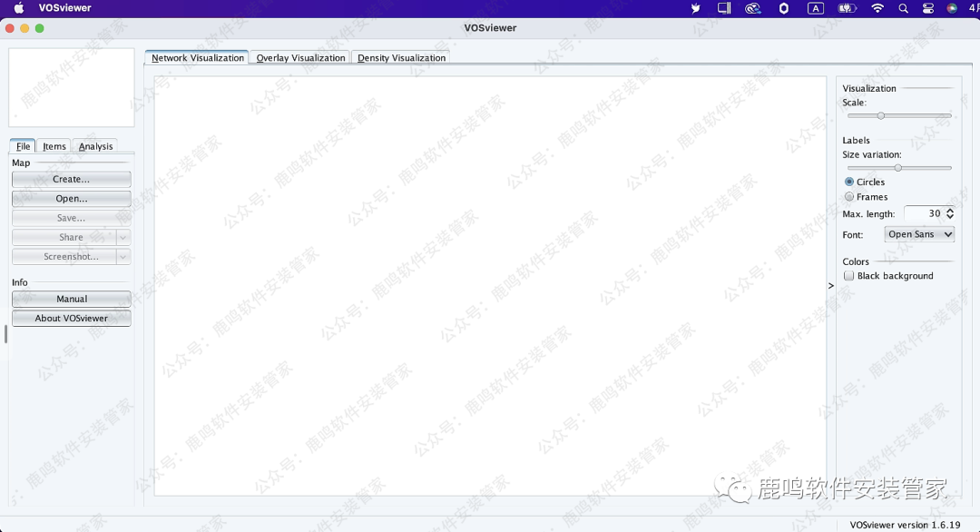Image resolution: width=980 pixels, height=532 pixels.
Task: Expand the Screenshot button dropdown arrow
Action: tap(123, 257)
